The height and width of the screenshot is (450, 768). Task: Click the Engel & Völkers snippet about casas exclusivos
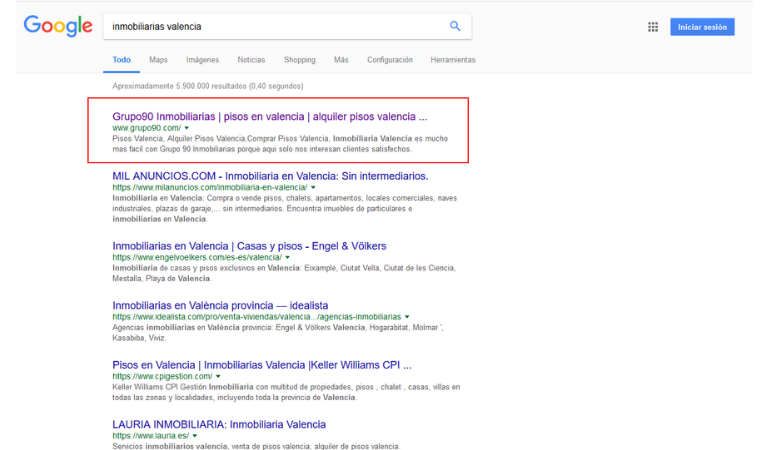click(284, 273)
